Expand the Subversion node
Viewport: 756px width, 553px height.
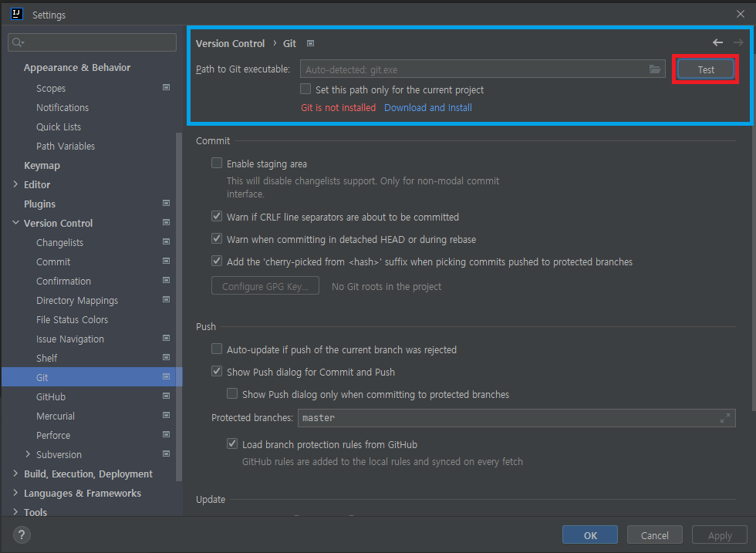click(28, 454)
